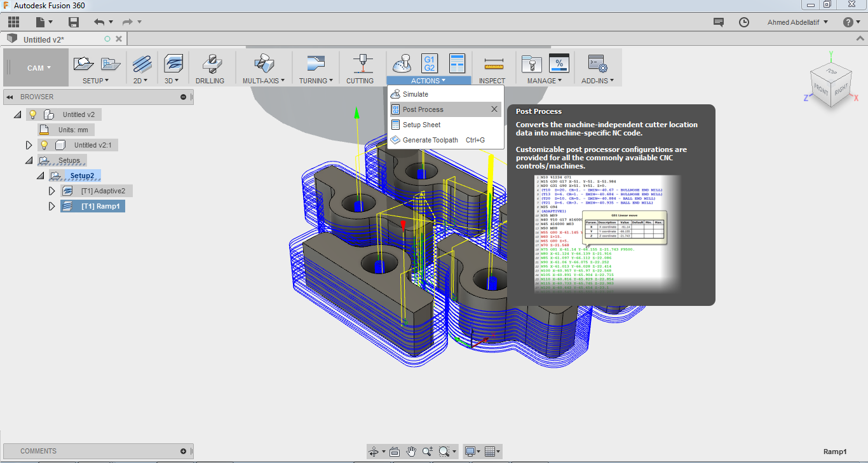868x463 pixels.
Task: Collapse the Browser panel arrows
Action: [10, 97]
